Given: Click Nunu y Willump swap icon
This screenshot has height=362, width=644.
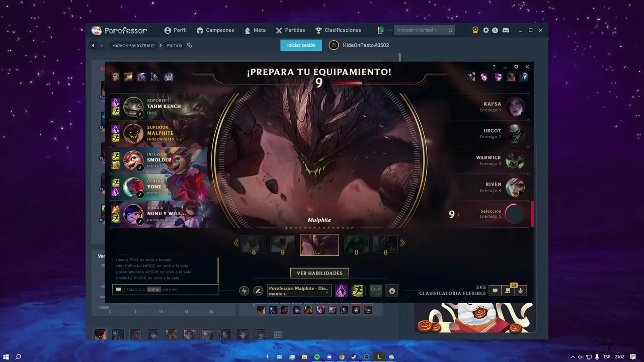Looking at the screenshot, I should tap(140, 221).
